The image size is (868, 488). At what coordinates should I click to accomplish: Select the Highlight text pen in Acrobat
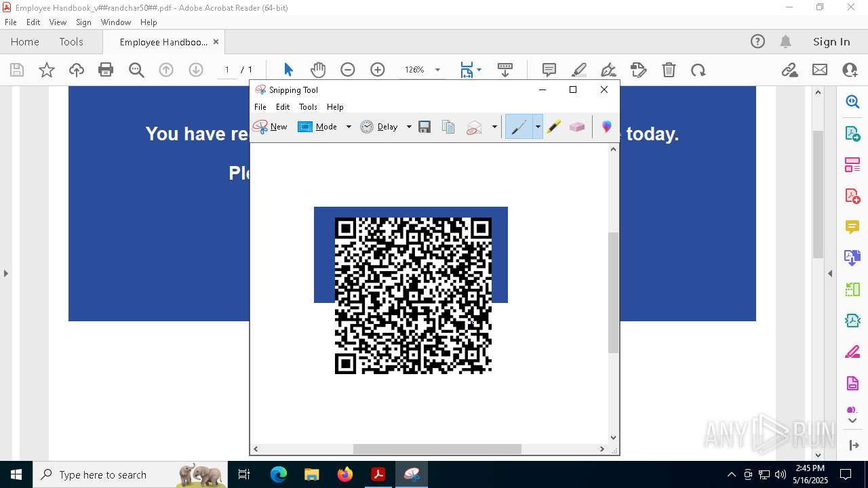(579, 70)
